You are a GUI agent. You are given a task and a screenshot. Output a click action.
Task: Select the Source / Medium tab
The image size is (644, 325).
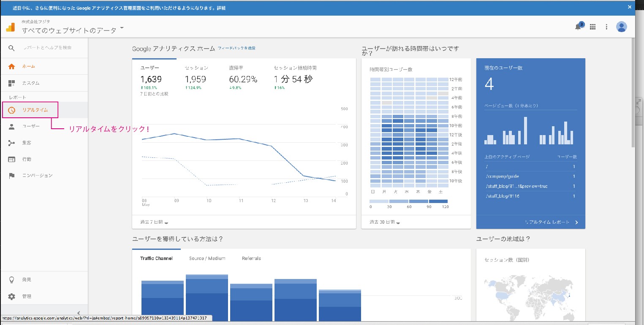pos(207,258)
